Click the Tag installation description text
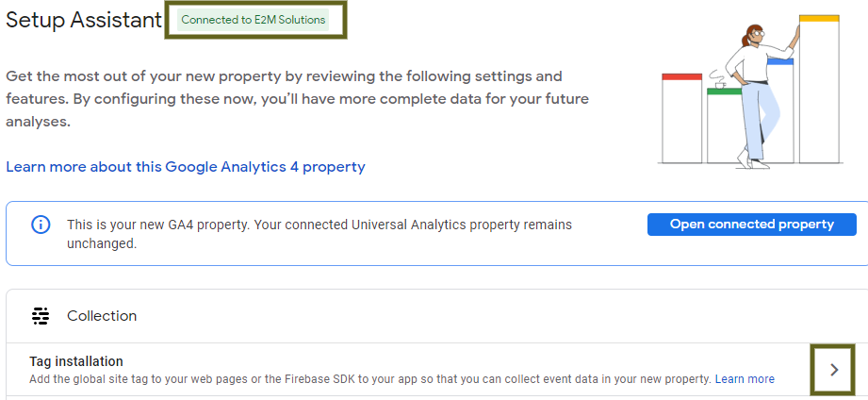The image size is (868, 400). point(369,379)
